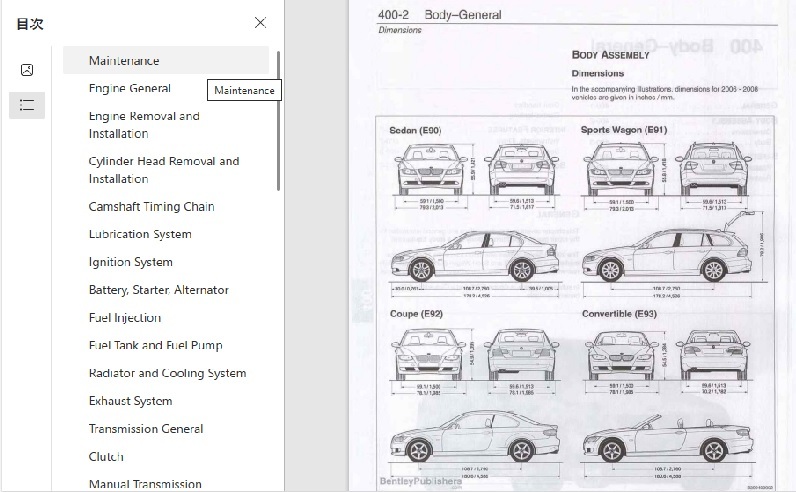Screen dimensions: 796x492
Task: Switch to page thumbnails view icon
Action: (x=27, y=70)
